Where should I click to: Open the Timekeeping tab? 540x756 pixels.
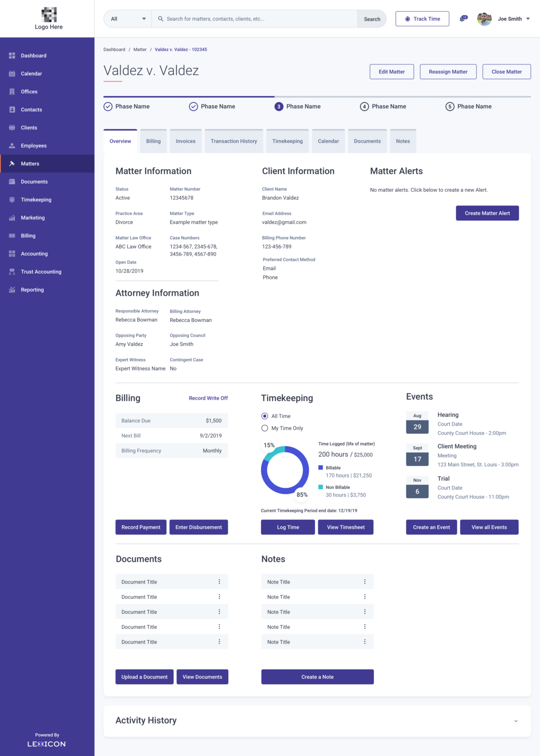[288, 141]
